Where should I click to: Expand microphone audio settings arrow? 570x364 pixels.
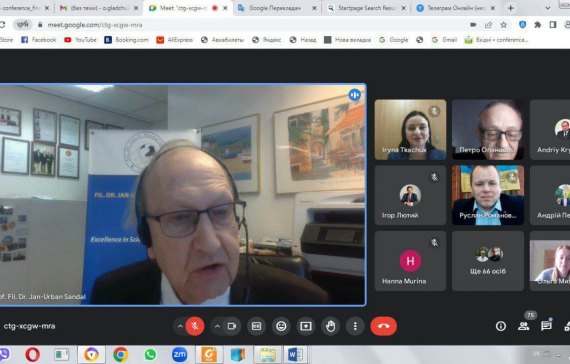tap(180, 326)
